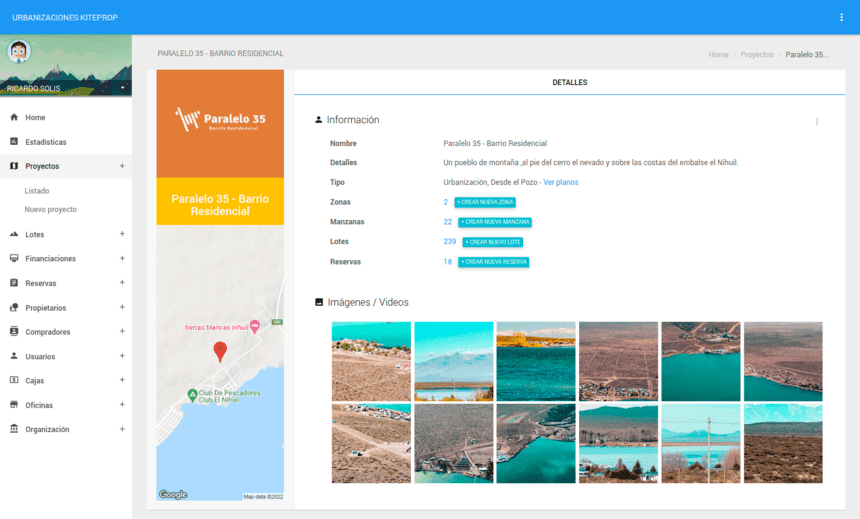Open first bottom-row thumbnail in gallery
The height and width of the screenshot is (519, 860).
tap(371, 443)
